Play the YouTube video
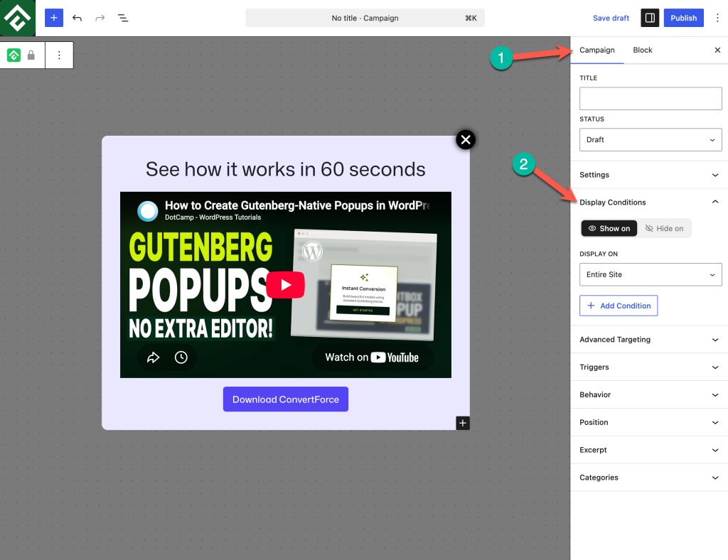The image size is (728, 560). click(286, 284)
